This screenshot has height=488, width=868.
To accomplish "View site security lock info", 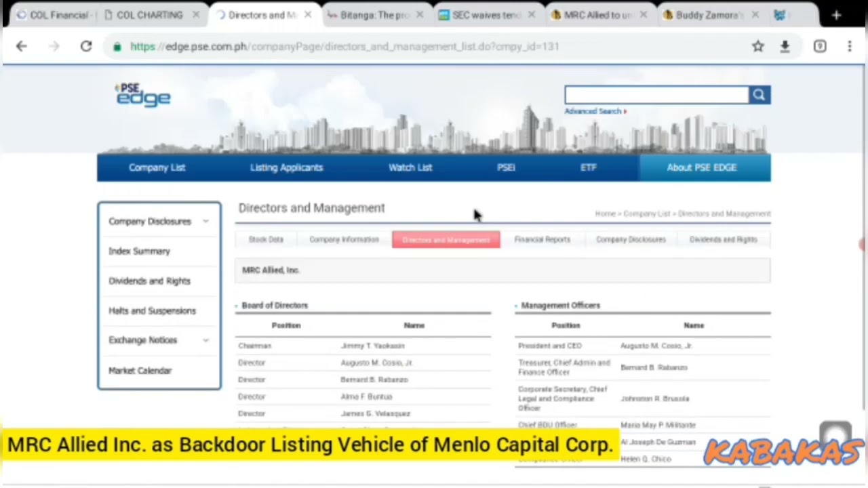I will pyautogui.click(x=117, y=46).
